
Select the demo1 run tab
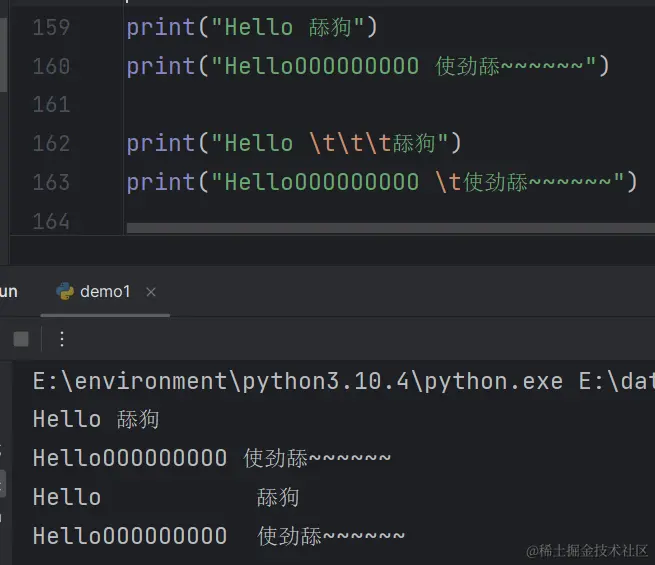(x=105, y=292)
